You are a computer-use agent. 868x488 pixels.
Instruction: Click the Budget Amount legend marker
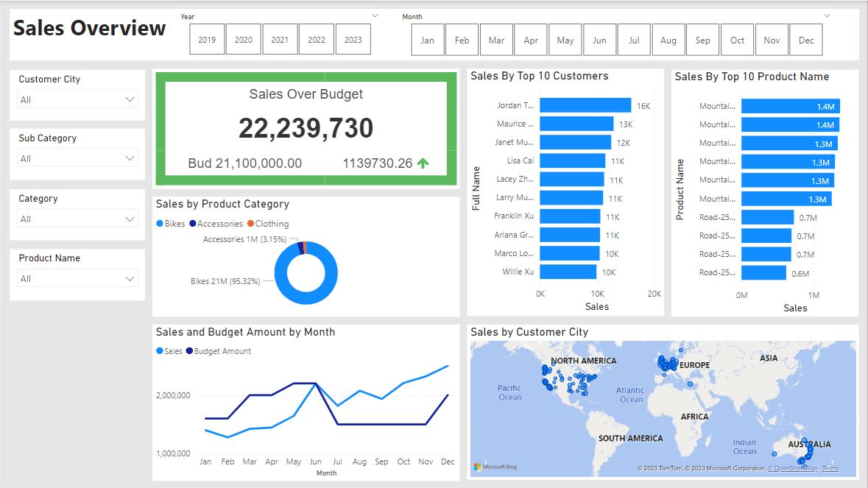pyautogui.click(x=189, y=351)
